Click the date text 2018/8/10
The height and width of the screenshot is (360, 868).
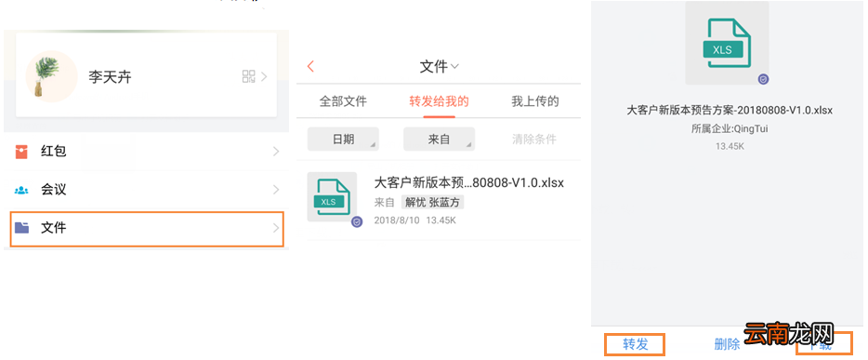point(397,220)
